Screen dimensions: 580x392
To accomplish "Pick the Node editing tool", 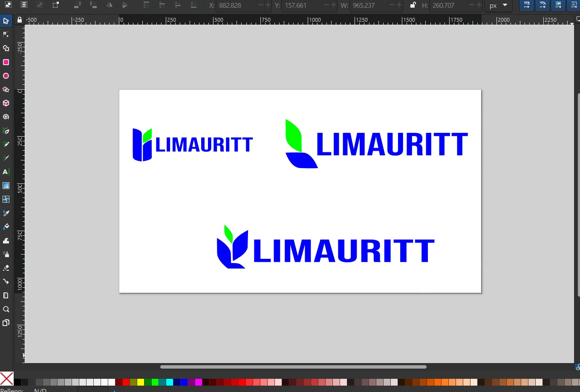I will tap(6, 34).
